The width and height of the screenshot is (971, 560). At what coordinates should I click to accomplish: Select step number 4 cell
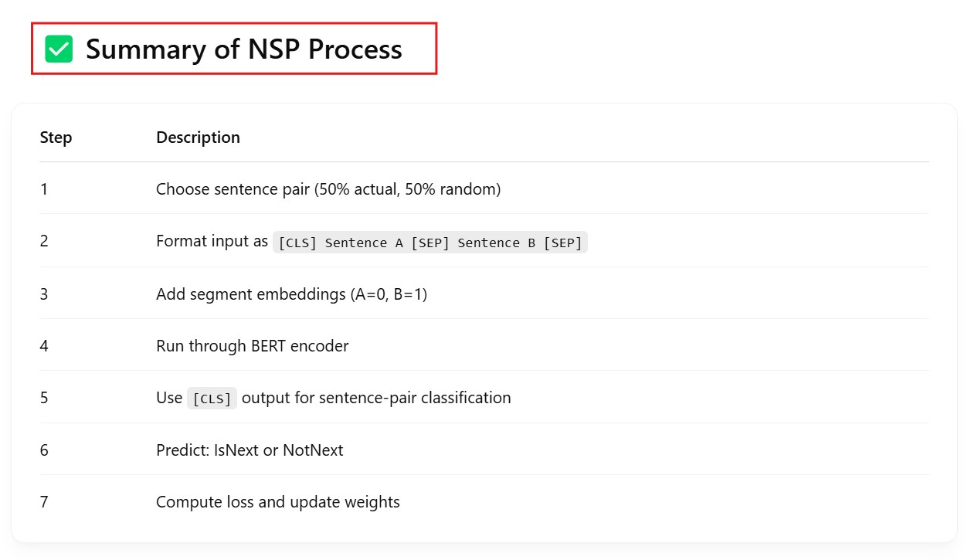point(44,345)
